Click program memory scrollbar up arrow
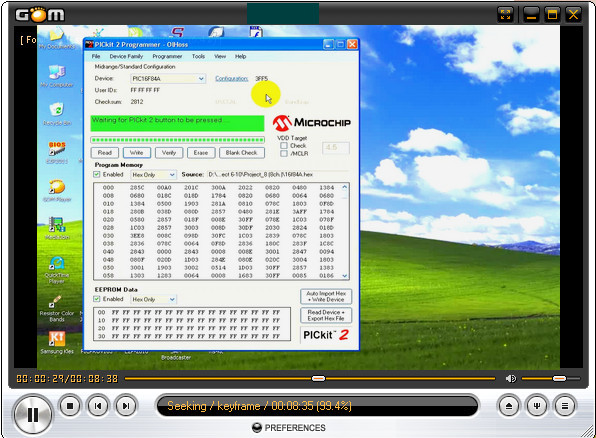The height and width of the screenshot is (438, 596). (x=345, y=187)
